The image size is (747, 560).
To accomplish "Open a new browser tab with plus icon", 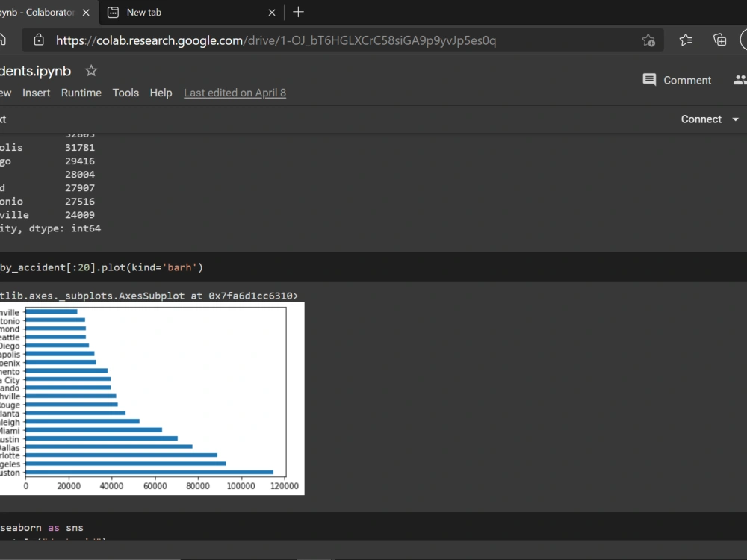I will coord(298,12).
